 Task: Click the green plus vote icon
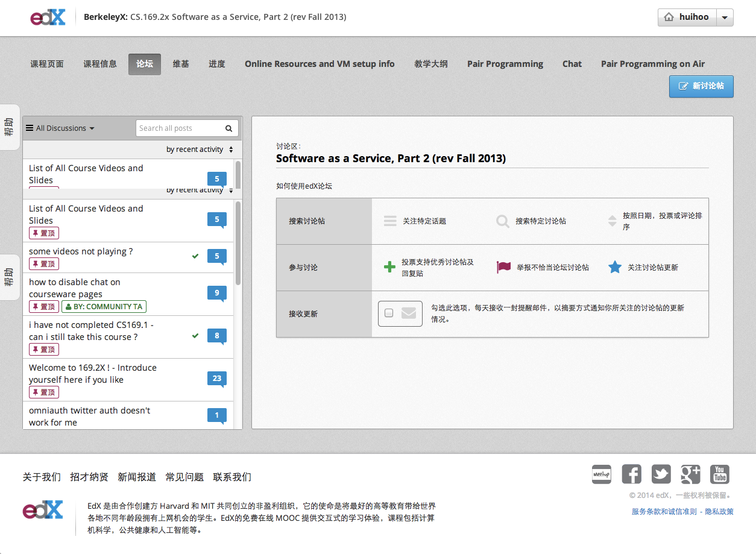(389, 267)
